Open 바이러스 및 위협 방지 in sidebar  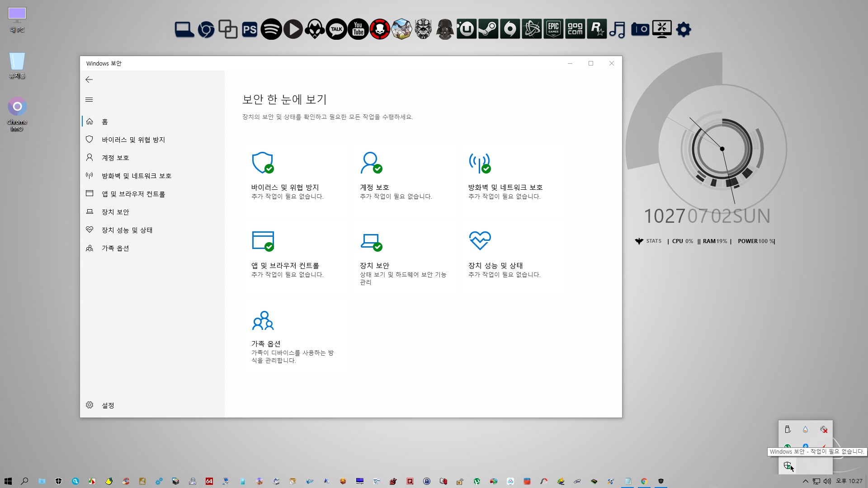point(153,140)
